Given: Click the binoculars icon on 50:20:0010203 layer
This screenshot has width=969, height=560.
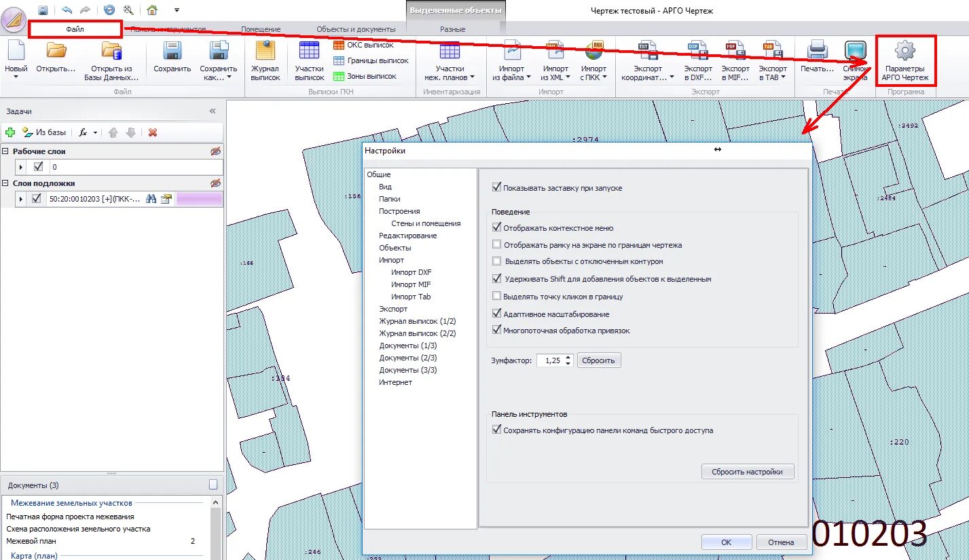Looking at the screenshot, I should pos(151,198).
